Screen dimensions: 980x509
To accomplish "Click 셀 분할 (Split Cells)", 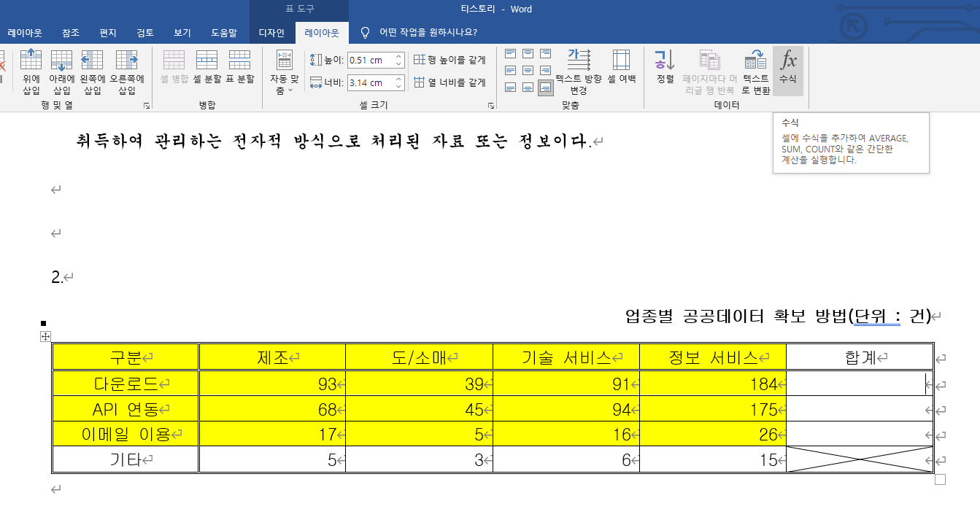I will tap(207, 67).
